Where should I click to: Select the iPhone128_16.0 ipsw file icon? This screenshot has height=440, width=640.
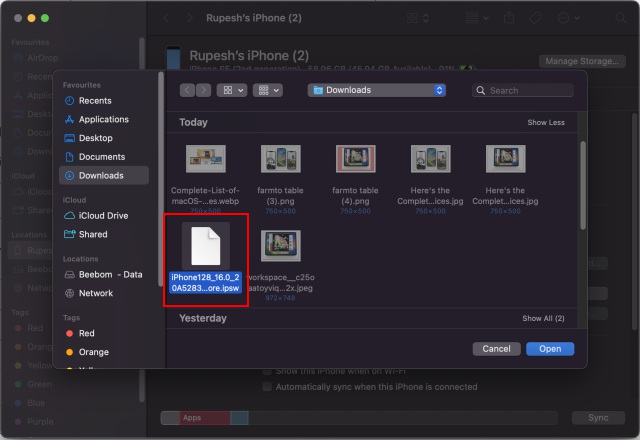pyautogui.click(x=206, y=246)
